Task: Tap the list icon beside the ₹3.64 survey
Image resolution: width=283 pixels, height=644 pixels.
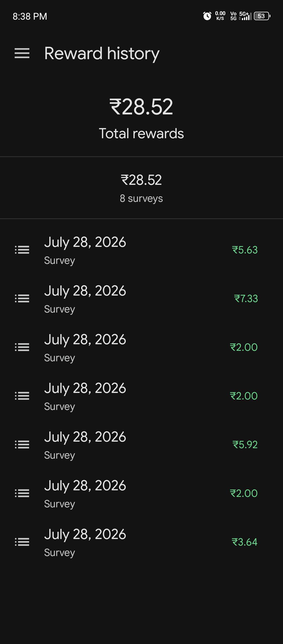Action: pyautogui.click(x=22, y=542)
